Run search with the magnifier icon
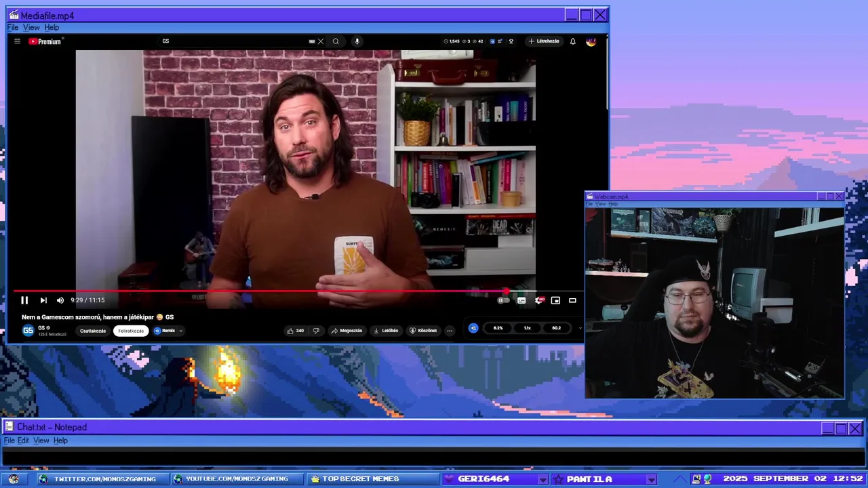The height and width of the screenshot is (488, 868). (336, 41)
